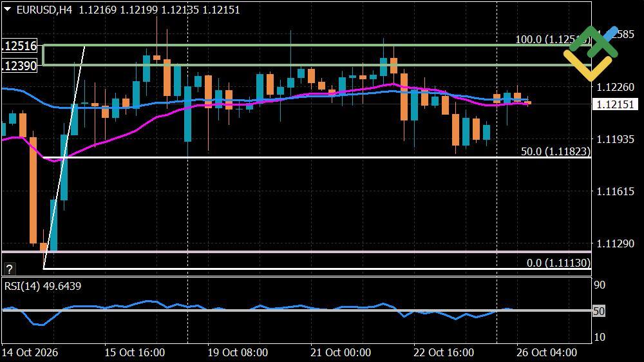Image resolution: width=644 pixels, height=362 pixels.
Task: Click the 15 Oct 16:00 time label
Action: coord(135,352)
